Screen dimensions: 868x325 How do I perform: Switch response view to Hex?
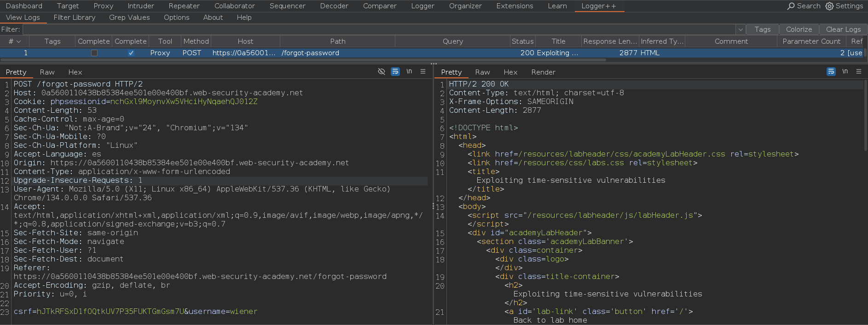(510, 72)
